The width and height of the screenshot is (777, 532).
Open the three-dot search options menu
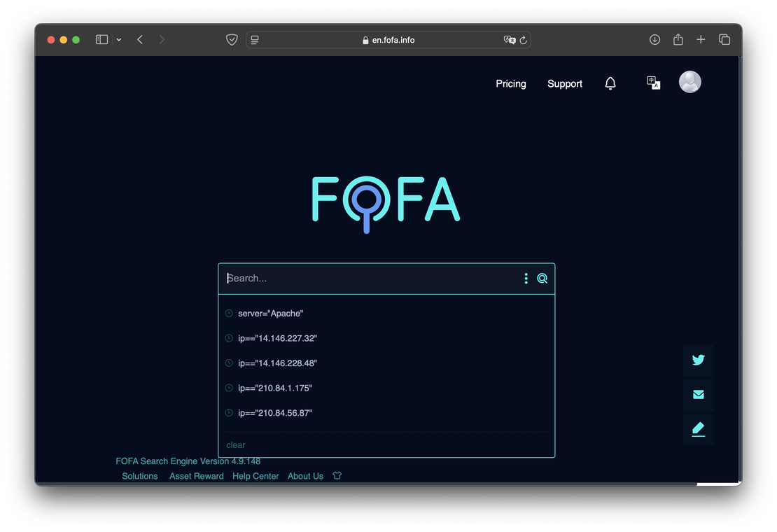tap(526, 278)
